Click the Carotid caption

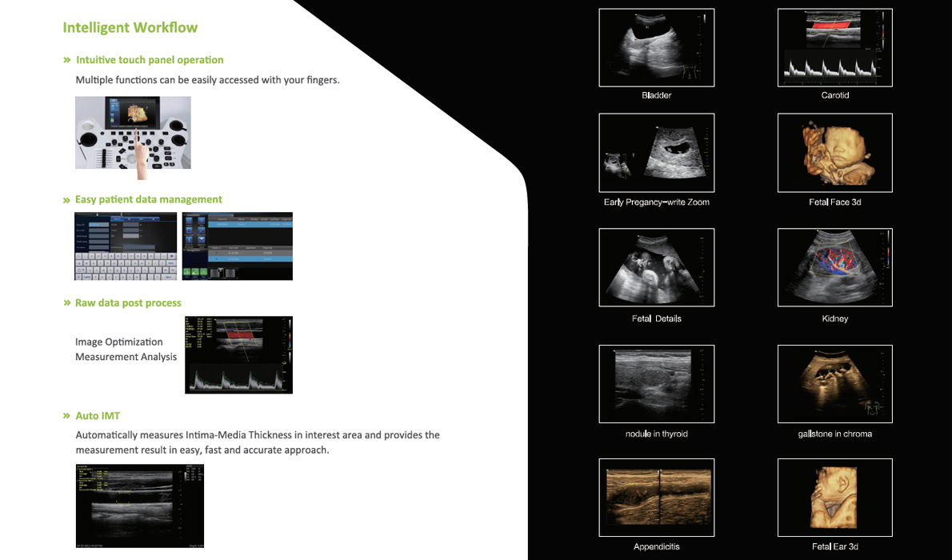[x=835, y=95]
